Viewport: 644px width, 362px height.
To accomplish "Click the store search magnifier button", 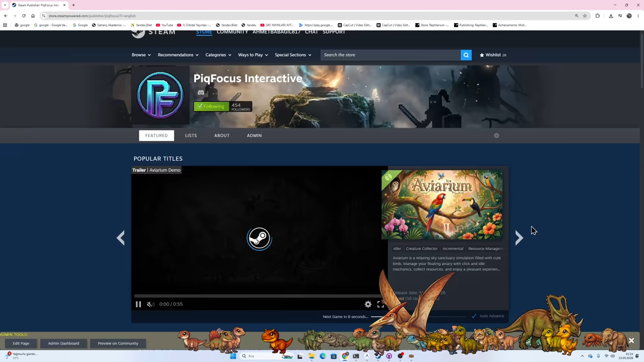I will tap(466, 55).
